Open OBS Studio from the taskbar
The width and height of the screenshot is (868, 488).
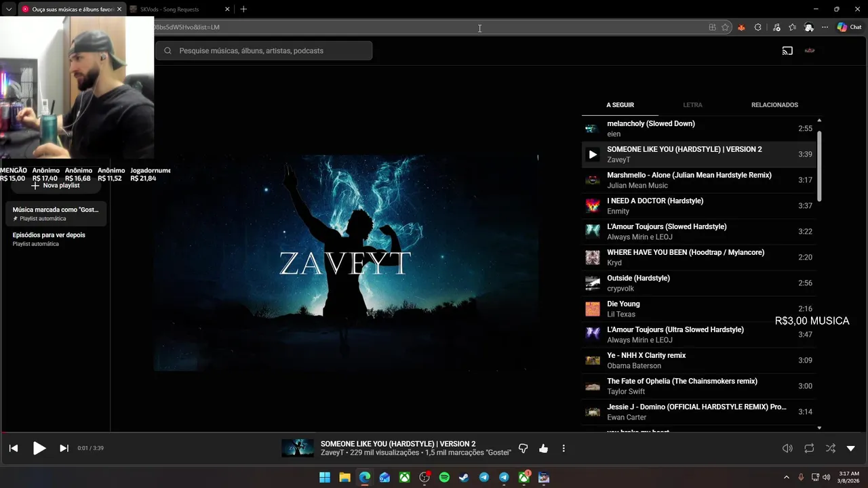[425, 477]
